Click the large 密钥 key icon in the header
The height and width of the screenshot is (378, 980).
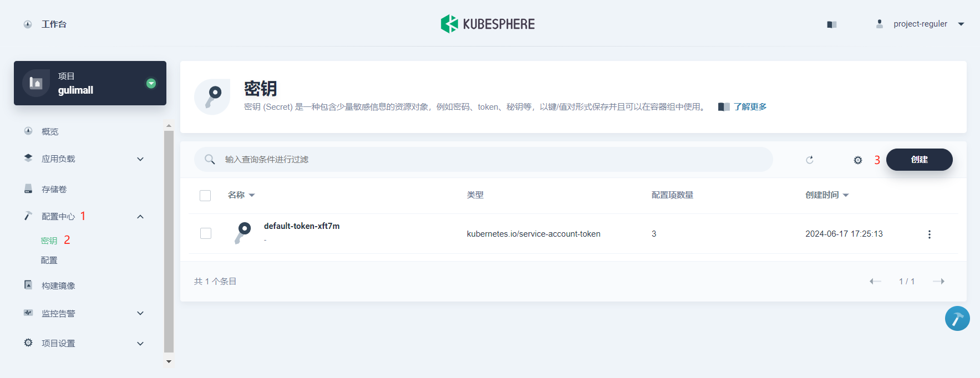(x=212, y=97)
